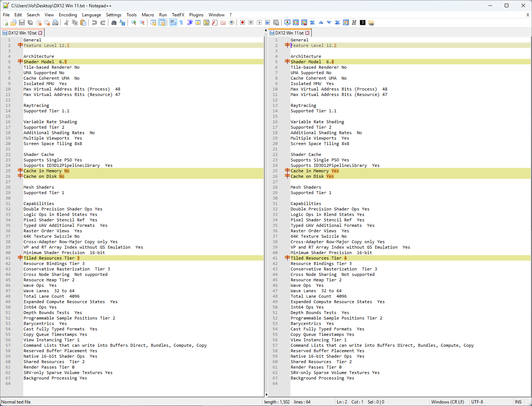Click the Undo toolbar icon
The height and width of the screenshot is (406, 532).
(x=94, y=23)
